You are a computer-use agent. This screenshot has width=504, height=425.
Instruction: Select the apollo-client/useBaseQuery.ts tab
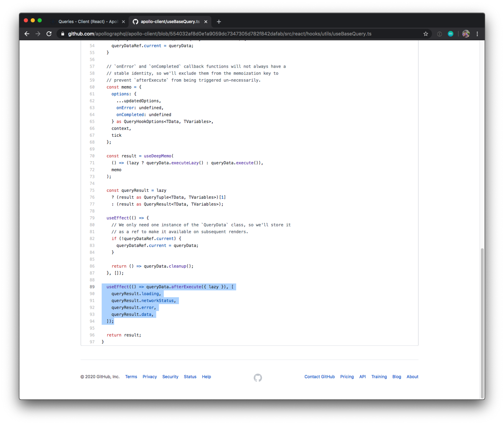click(x=170, y=22)
